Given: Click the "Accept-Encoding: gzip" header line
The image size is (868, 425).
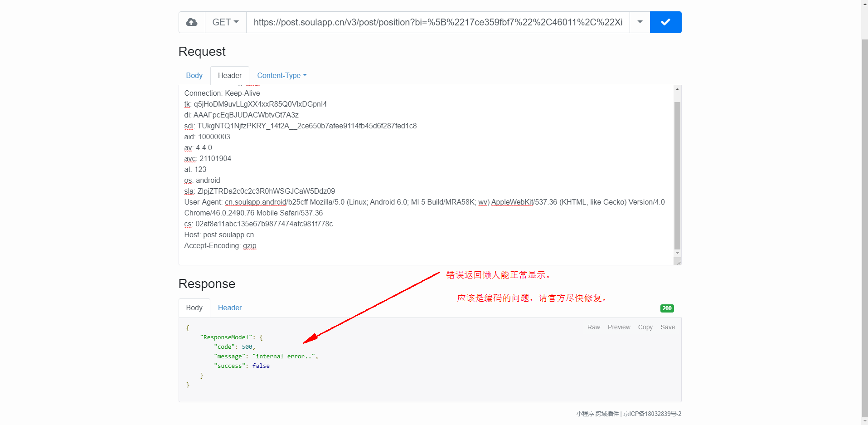Looking at the screenshot, I should (x=220, y=246).
